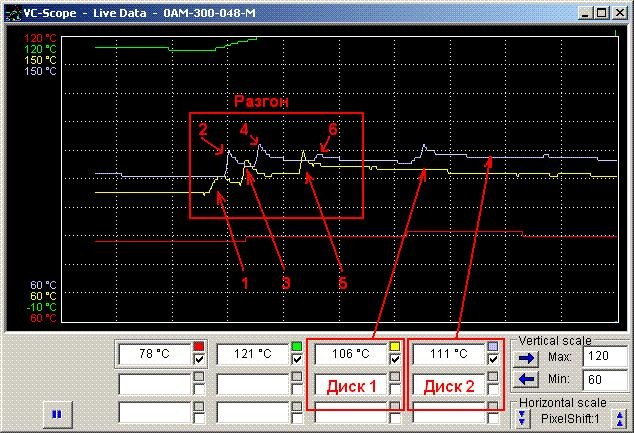
Task: Uncheck the 121 °C green channel checkbox
Action: pyautogui.click(x=297, y=359)
